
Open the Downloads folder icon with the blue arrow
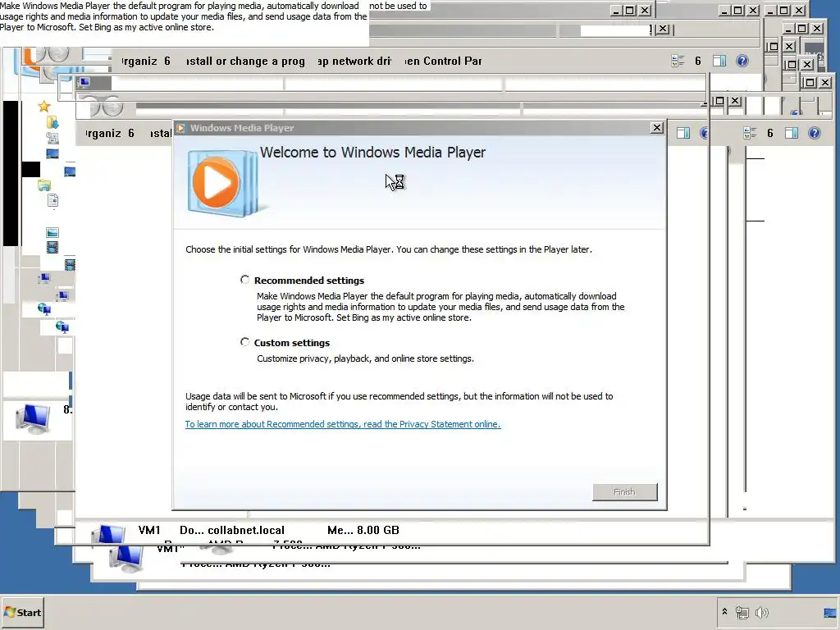click(52, 123)
